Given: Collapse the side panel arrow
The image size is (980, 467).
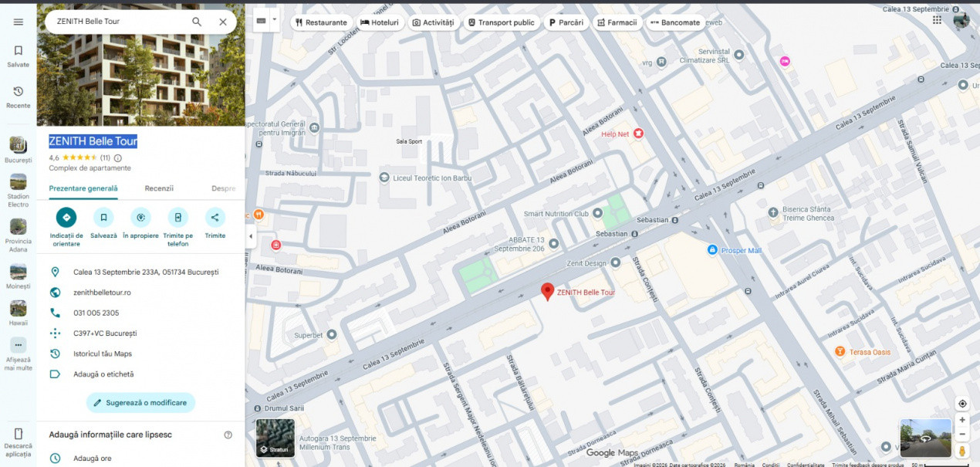Looking at the screenshot, I should coord(251,236).
